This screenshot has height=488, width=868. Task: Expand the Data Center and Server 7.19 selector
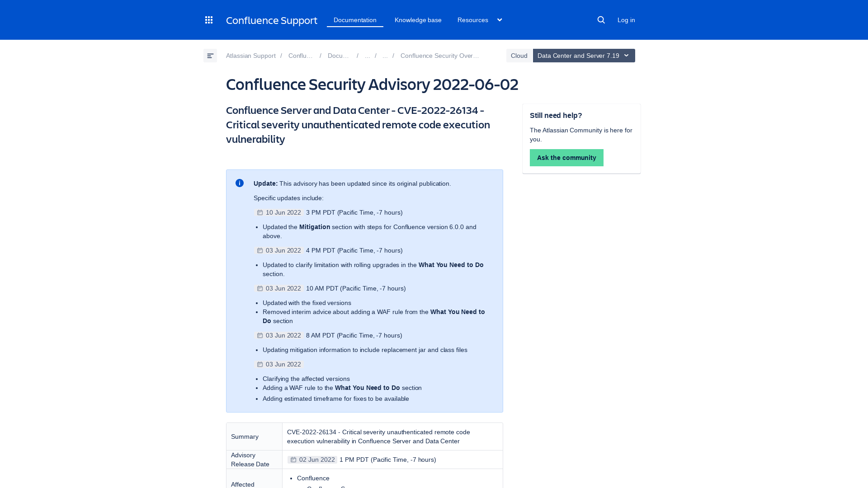click(583, 56)
